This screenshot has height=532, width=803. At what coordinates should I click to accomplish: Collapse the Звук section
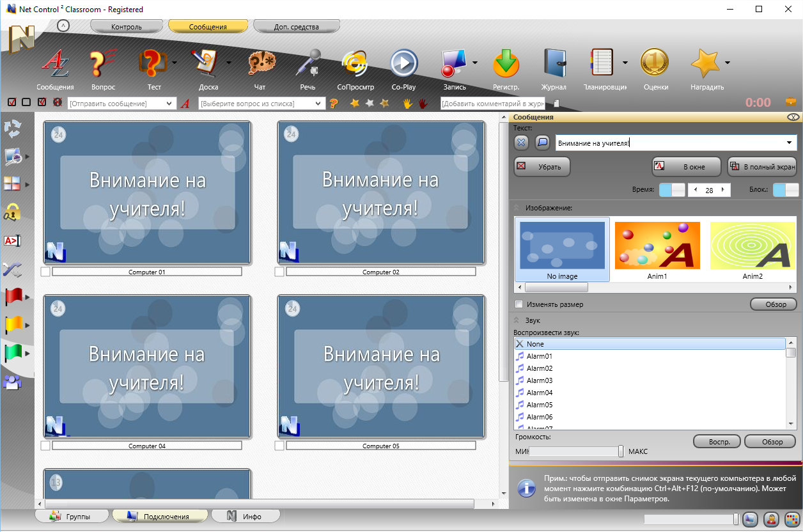coord(517,320)
